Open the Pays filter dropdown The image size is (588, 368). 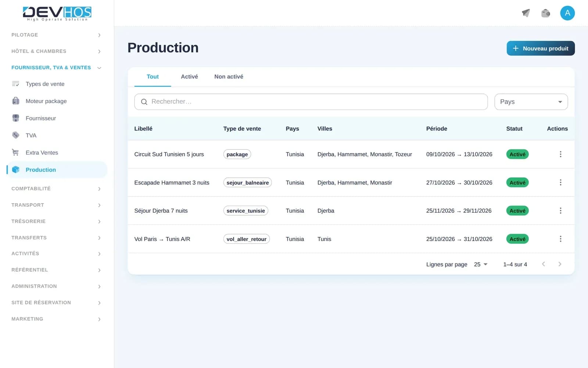tap(531, 102)
